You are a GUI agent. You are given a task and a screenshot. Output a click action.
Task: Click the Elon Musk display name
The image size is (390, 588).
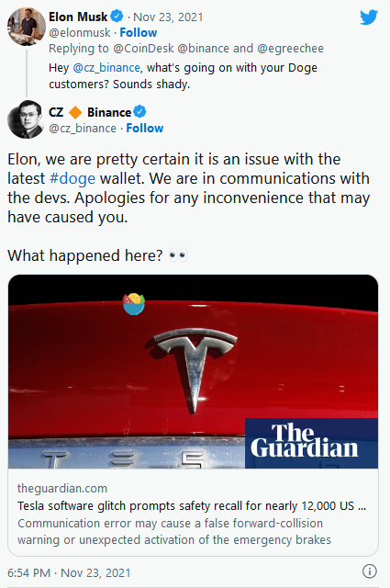tap(78, 17)
